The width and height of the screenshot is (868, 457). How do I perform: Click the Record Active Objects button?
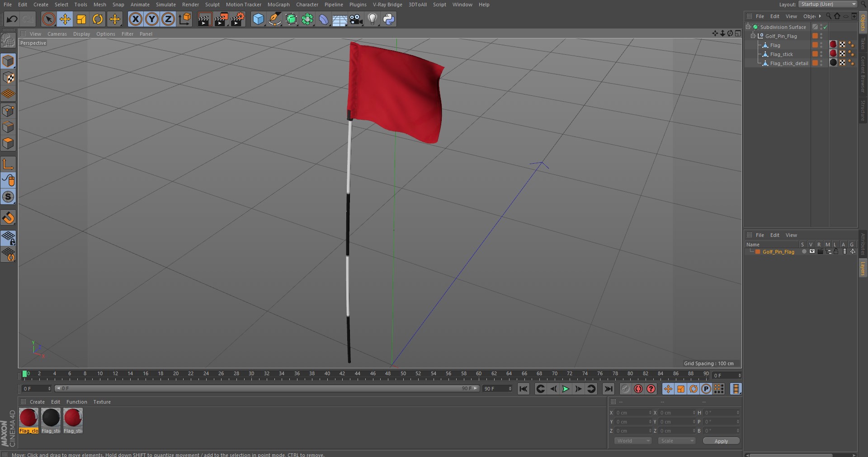625,389
